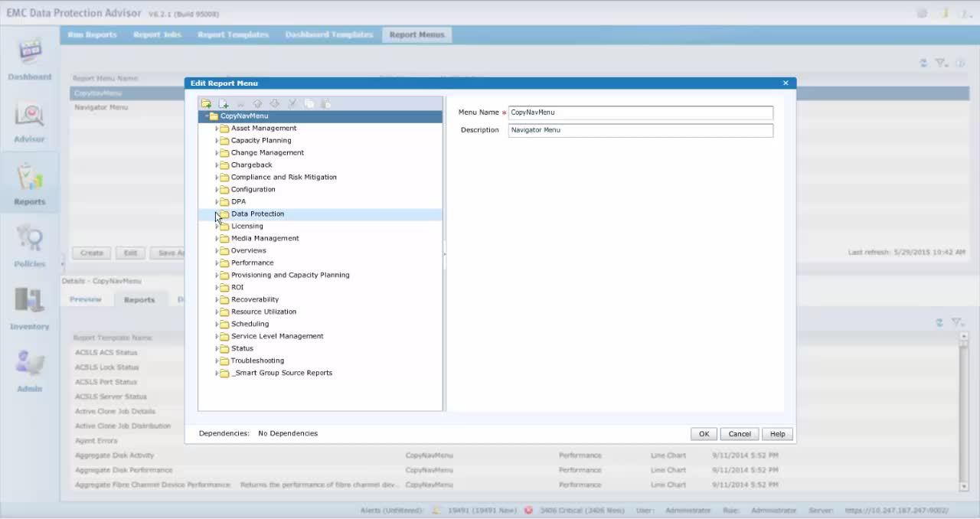980x519 pixels.
Task: Expand the Asset Management folder
Action: click(217, 129)
